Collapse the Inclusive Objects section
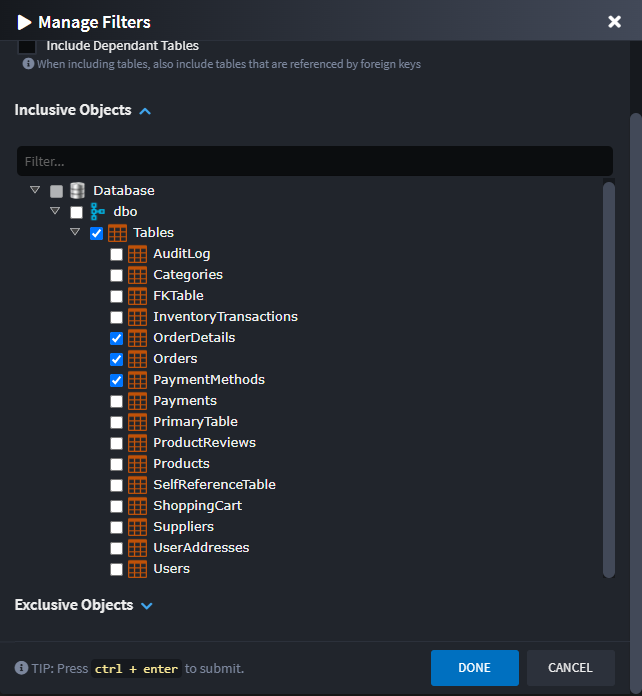 145,111
